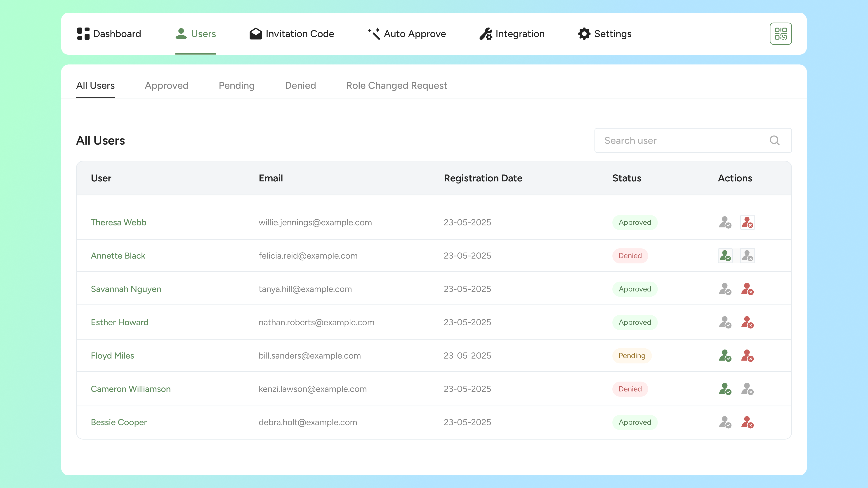Click deny user icon for Theresa Webb
Screen dimensions: 868x488
pyautogui.click(x=747, y=222)
